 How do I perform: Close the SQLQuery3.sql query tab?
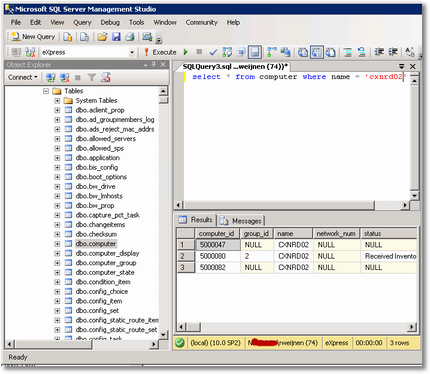click(413, 66)
